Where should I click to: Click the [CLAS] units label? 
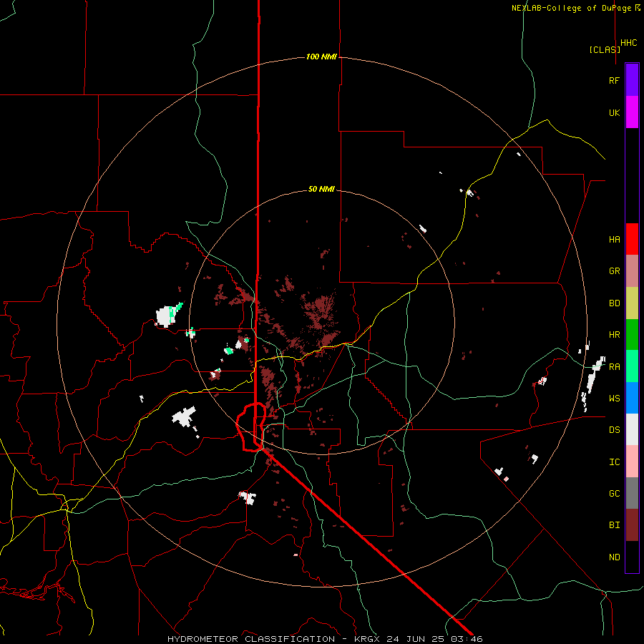pyautogui.click(x=605, y=49)
